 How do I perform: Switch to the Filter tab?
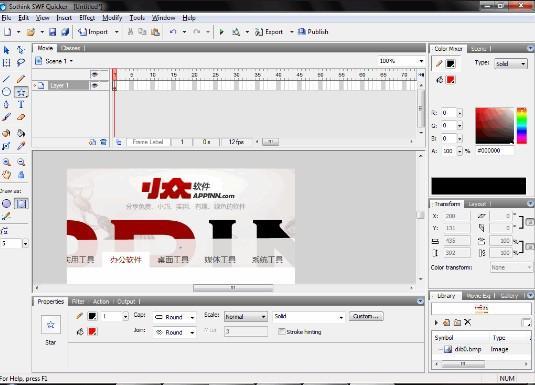point(78,301)
